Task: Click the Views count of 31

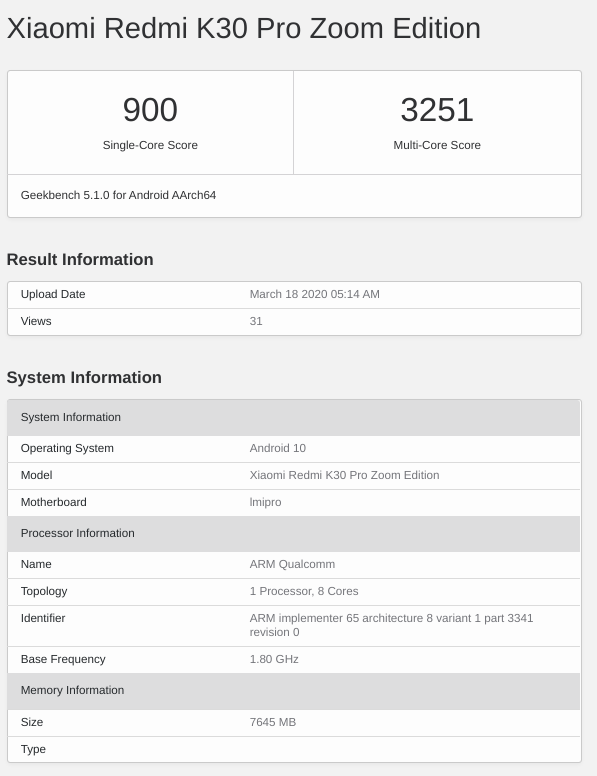Action: click(x=256, y=321)
